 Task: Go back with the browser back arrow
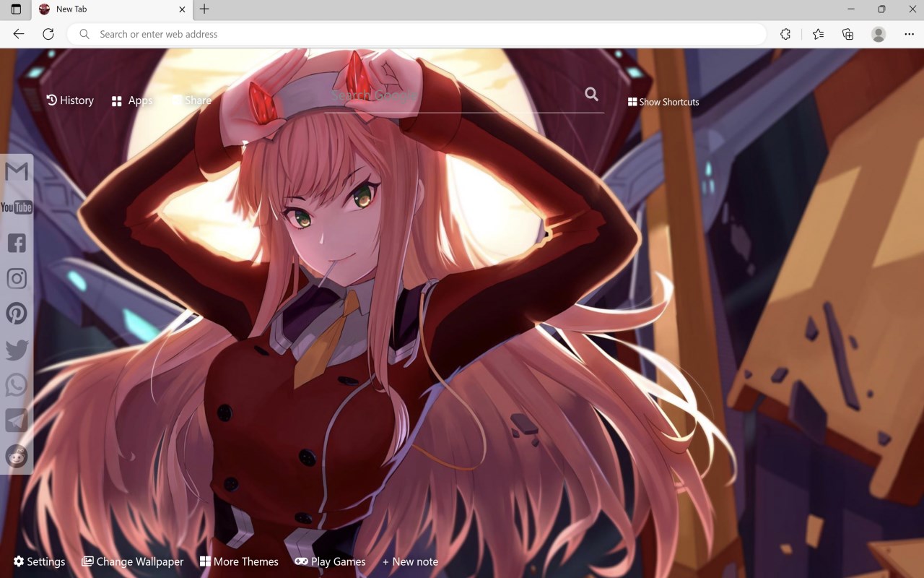19,34
